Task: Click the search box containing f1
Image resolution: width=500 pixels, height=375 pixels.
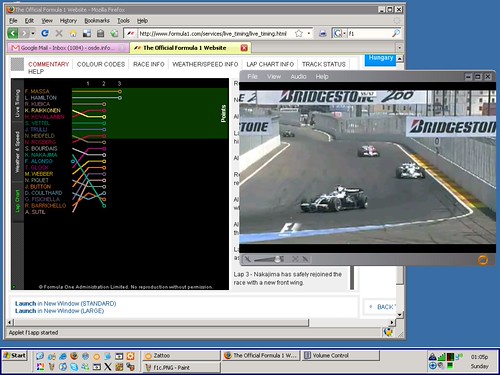Action: pos(369,34)
